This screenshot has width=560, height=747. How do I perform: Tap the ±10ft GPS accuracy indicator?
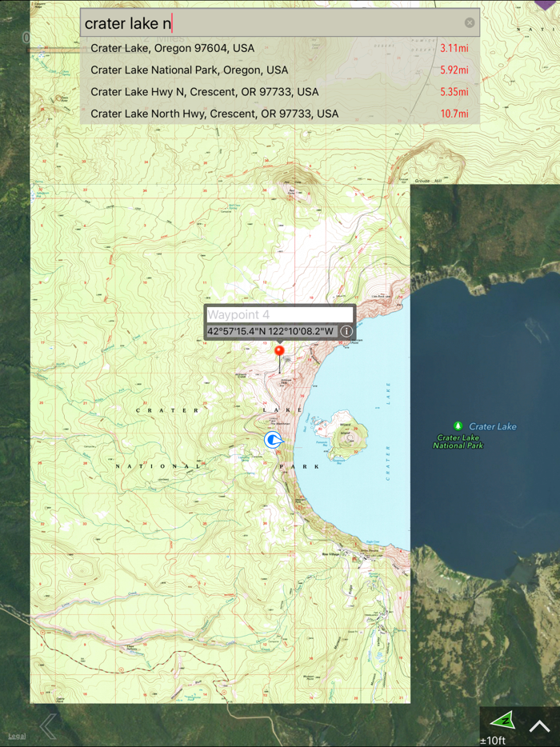pyautogui.click(x=493, y=741)
